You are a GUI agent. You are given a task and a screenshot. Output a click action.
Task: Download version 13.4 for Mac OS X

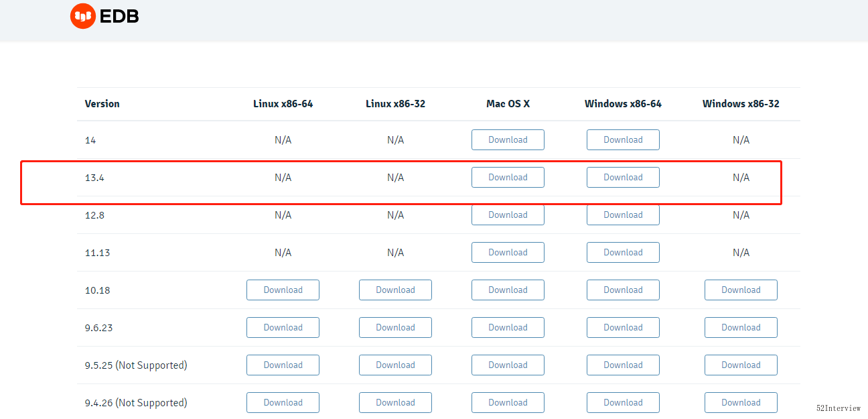(508, 178)
